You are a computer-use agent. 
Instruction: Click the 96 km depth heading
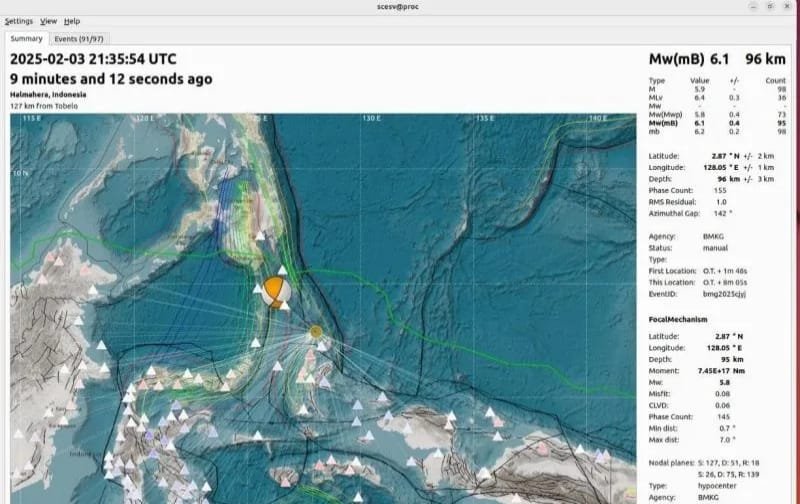[765, 59]
